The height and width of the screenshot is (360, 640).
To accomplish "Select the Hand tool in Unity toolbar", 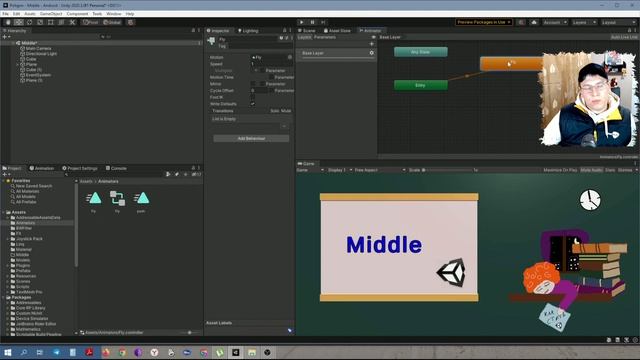I will 8,22.
